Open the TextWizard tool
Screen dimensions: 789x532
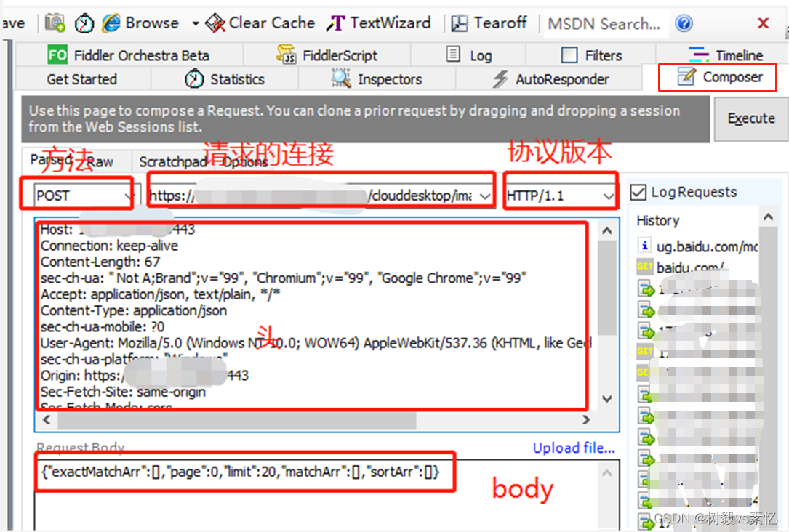tap(378, 23)
